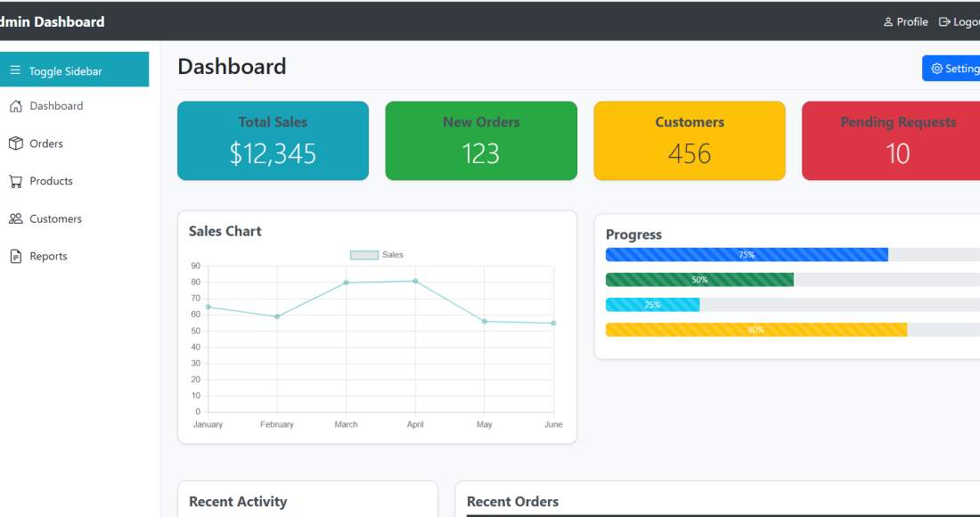Click the Reports document icon

click(15, 257)
